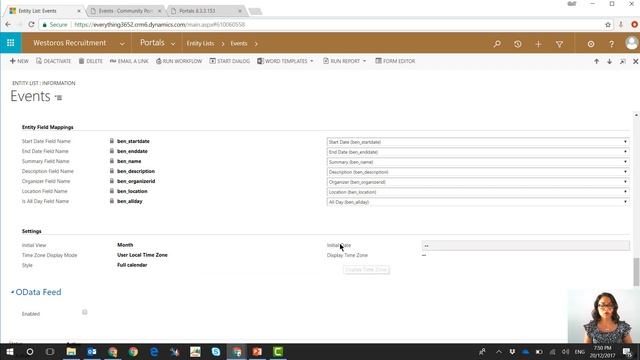
Task: Click EMAIL A LINK command
Action: click(129, 61)
